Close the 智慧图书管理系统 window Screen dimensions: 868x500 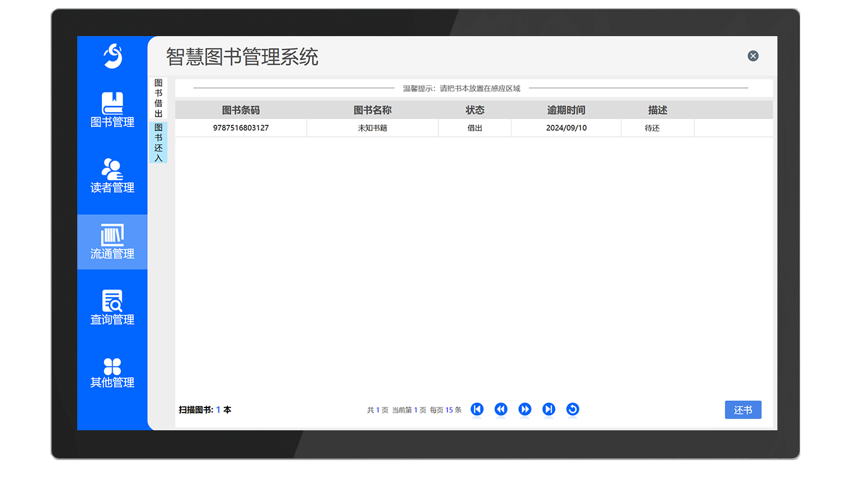pyautogui.click(x=753, y=56)
